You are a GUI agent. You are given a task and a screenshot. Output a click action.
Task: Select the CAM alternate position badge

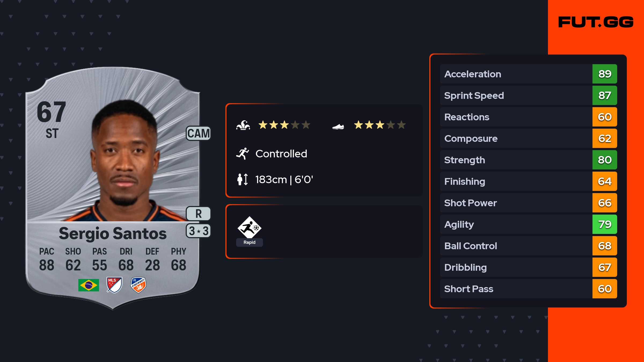(x=198, y=133)
